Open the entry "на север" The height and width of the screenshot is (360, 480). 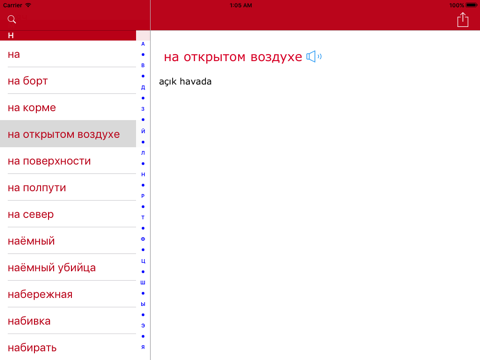point(68,214)
